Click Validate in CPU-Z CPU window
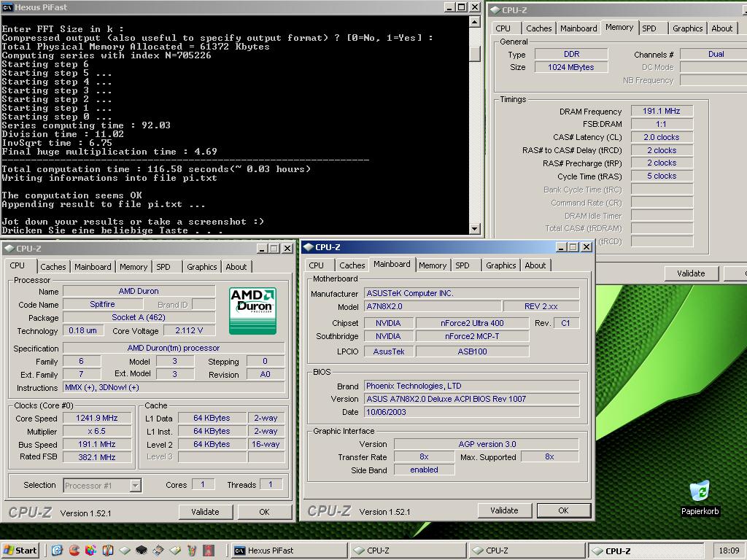The image size is (747, 560). [x=205, y=512]
